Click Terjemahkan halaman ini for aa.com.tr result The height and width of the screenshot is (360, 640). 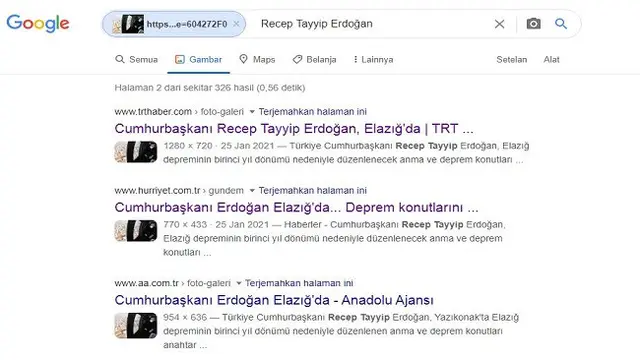pos(299,283)
